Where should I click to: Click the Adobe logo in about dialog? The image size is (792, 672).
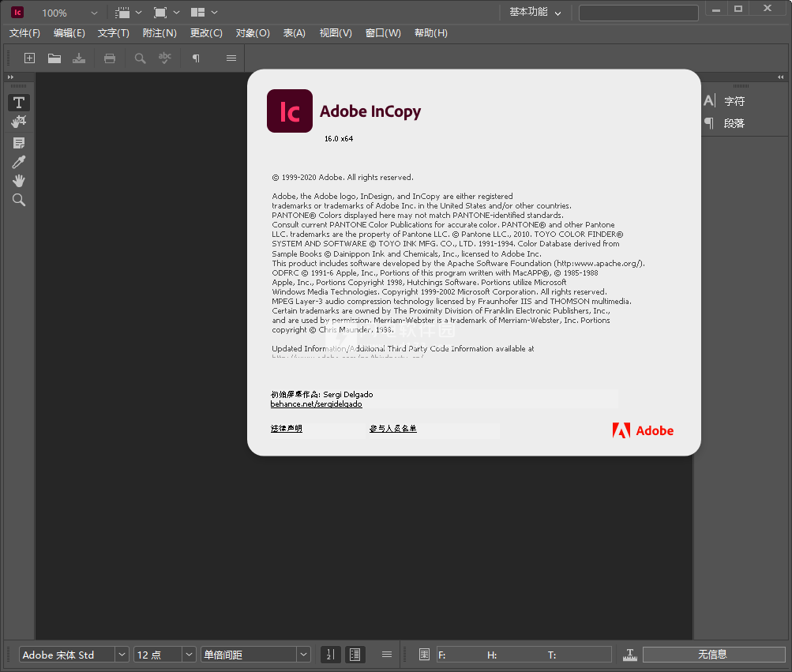pyautogui.click(x=643, y=430)
